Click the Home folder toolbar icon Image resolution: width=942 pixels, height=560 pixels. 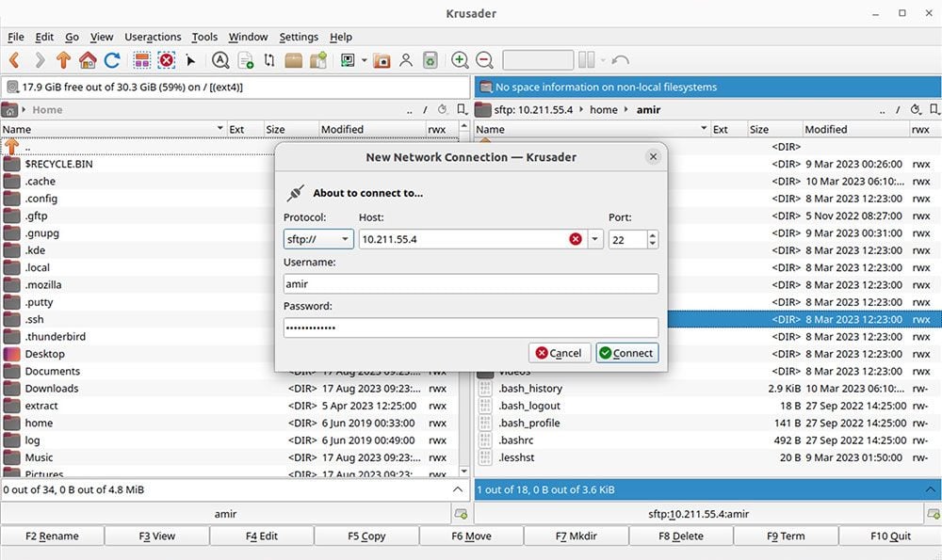pos(88,60)
